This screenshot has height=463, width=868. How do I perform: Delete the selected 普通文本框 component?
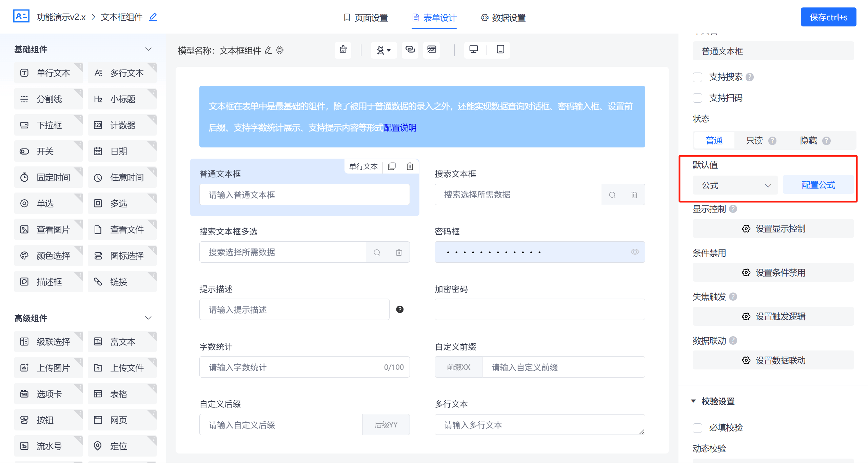coord(410,166)
